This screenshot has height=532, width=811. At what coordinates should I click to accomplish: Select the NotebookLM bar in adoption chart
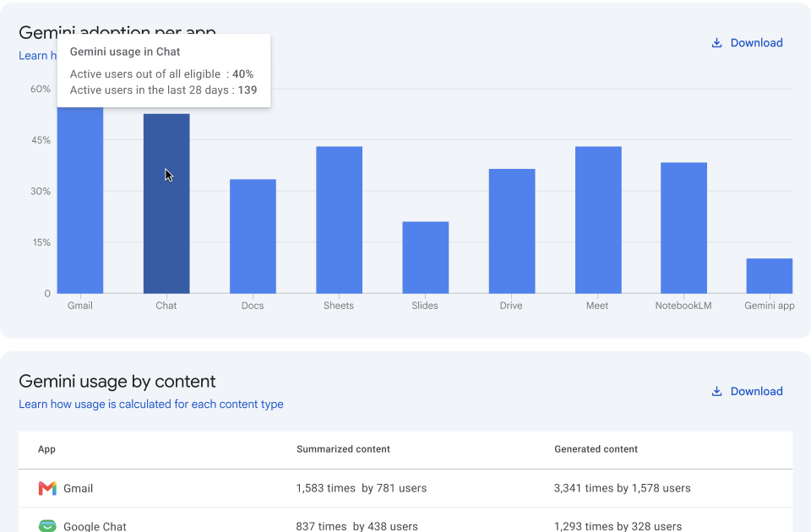click(x=683, y=228)
